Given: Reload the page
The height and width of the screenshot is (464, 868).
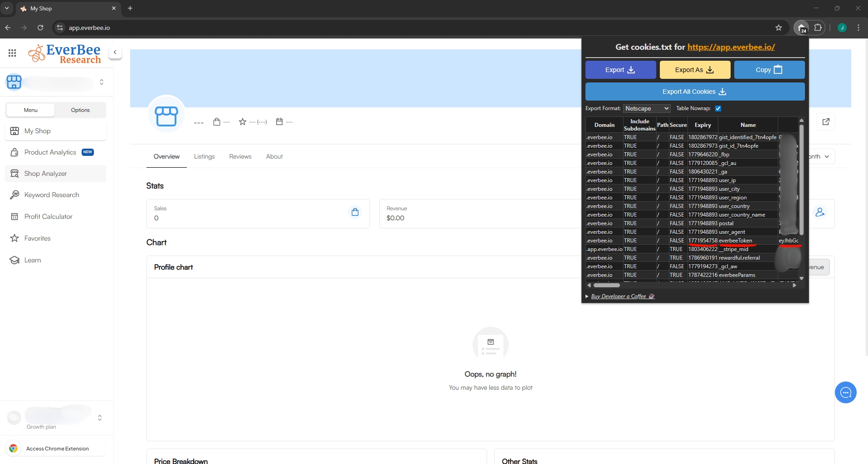Looking at the screenshot, I should click(x=40, y=28).
